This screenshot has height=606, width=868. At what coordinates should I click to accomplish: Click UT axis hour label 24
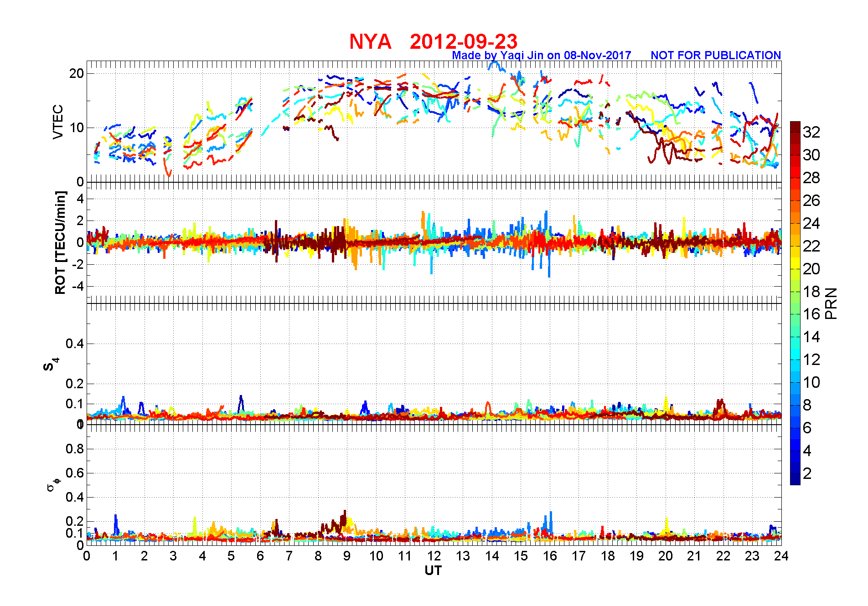(x=781, y=556)
